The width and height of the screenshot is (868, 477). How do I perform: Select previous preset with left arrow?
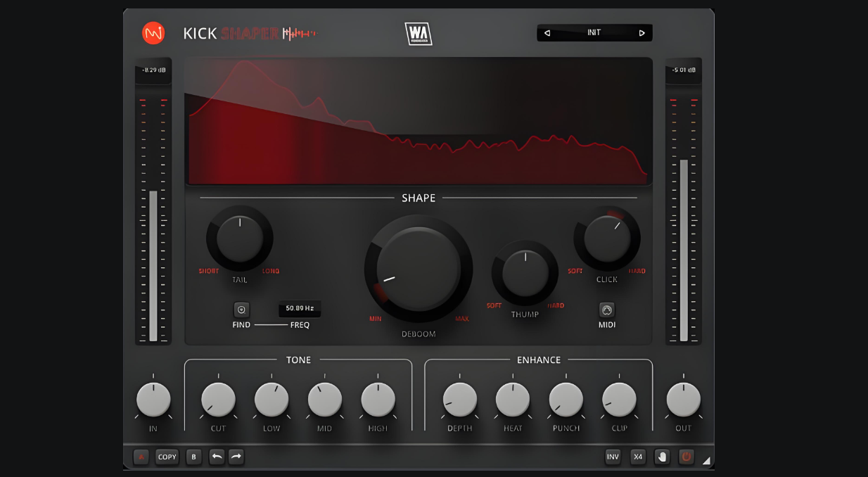(x=547, y=33)
